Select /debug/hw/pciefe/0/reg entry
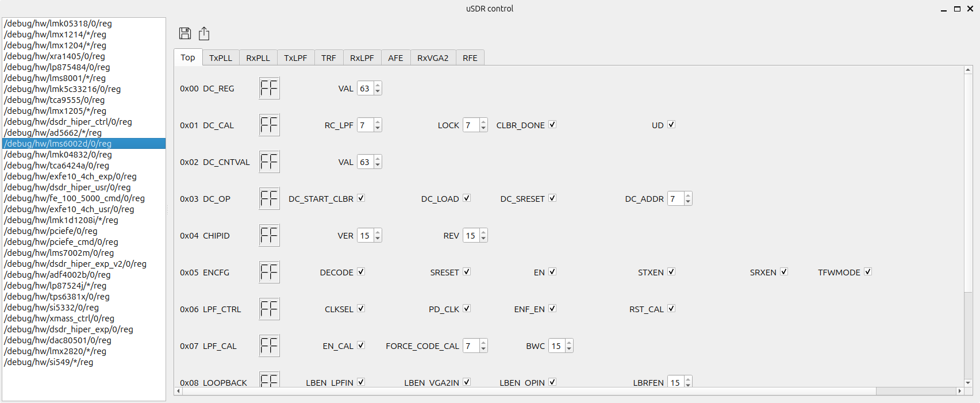The height and width of the screenshot is (403, 980). click(84, 231)
